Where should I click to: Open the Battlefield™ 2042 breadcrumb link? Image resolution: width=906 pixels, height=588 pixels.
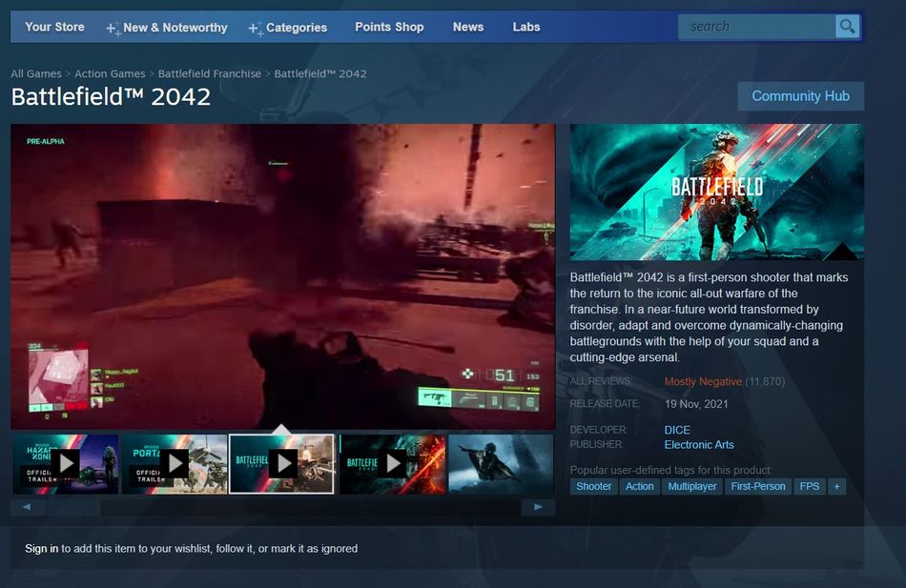(x=320, y=74)
